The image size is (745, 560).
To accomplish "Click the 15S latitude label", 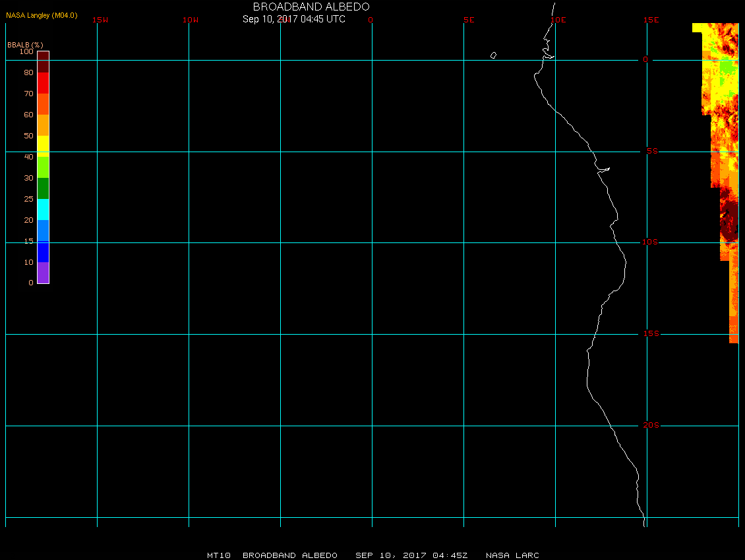I will tap(651, 334).
